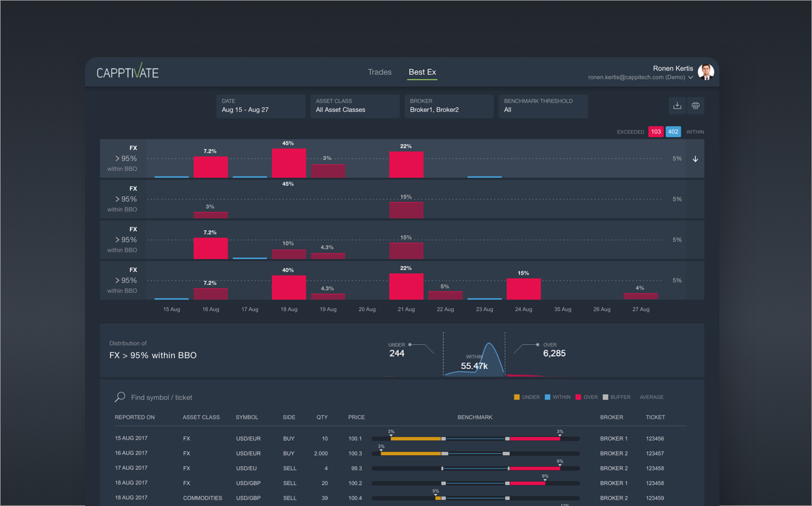
Task: Sort by Reported On column header
Action: (134, 418)
